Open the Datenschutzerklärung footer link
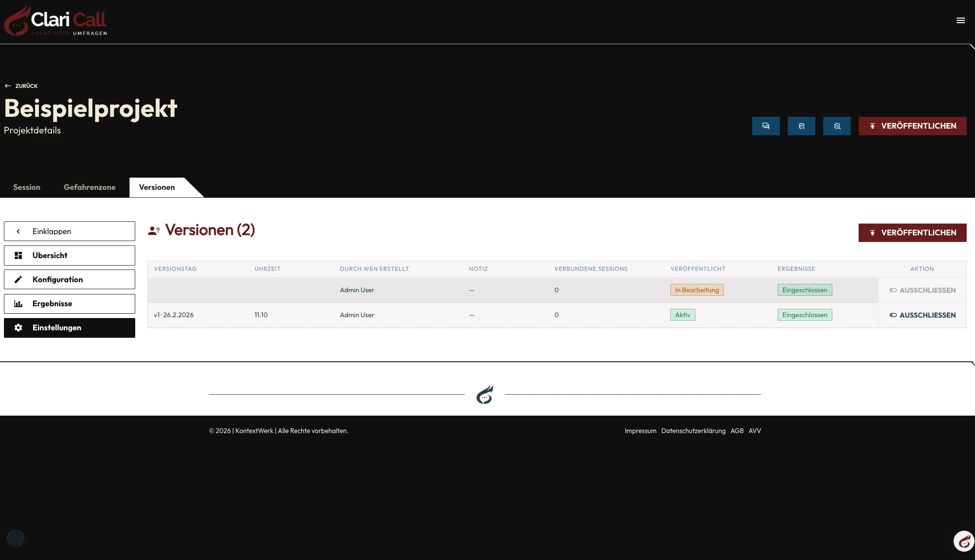 pyautogui.click(x=693, y=431)
